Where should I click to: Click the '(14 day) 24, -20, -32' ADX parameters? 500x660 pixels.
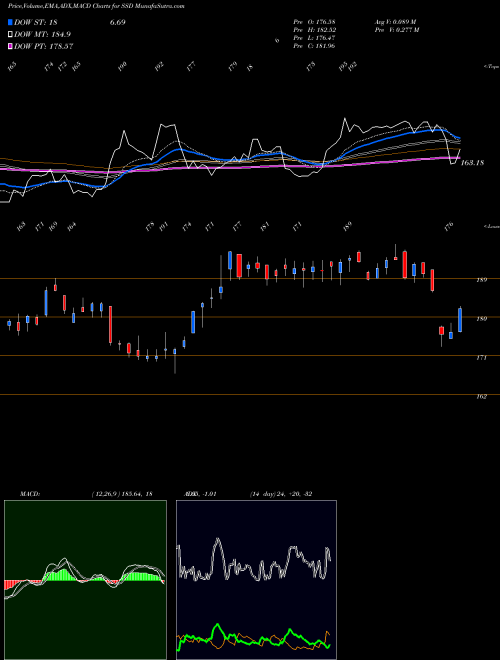(281, 494)
